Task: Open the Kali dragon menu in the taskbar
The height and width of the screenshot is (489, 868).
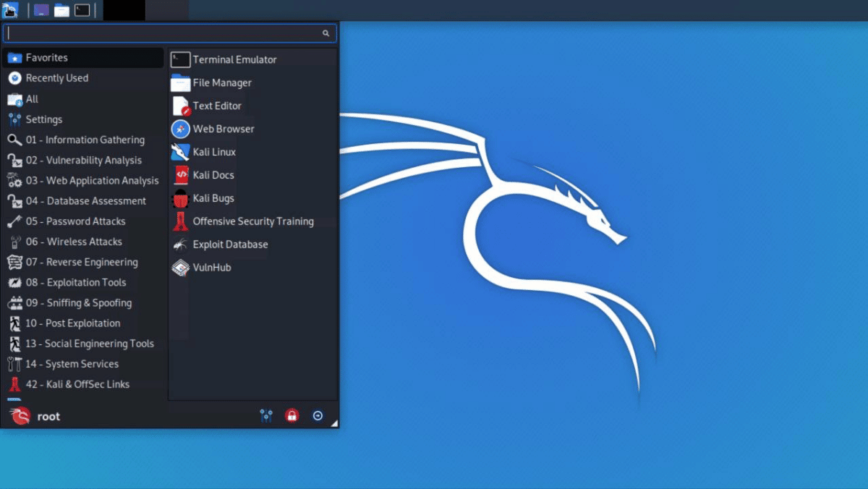Action: coord(10,10)
